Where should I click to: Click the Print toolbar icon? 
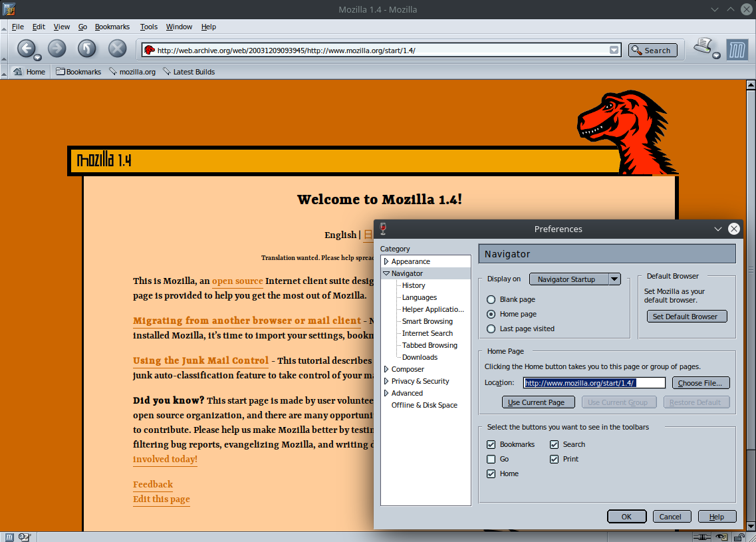coord(703,47)
